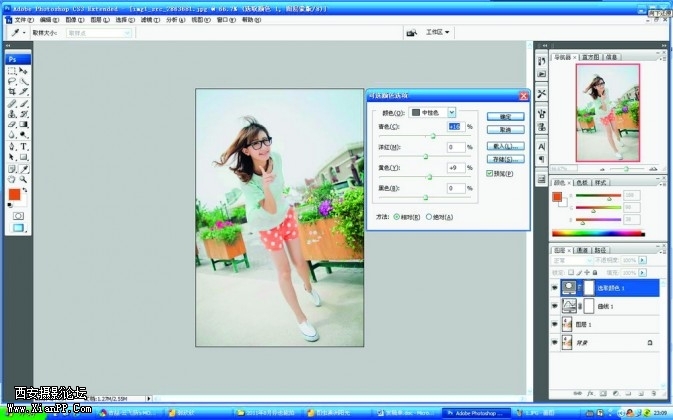Image resolution: width=673 pixels, height=420 pixels.
Task: Open the Tool Presets dock icon
Action: pos(542,94)
